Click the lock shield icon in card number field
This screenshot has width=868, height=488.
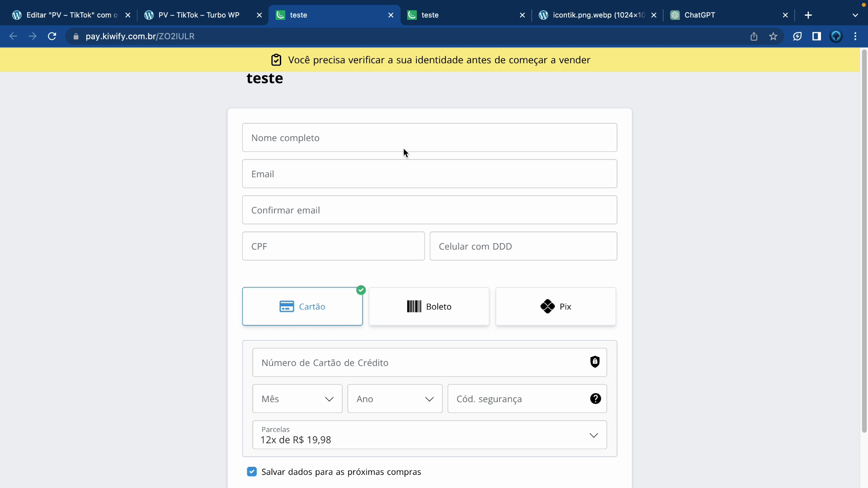pyautogui.click(x=595, y=362)
